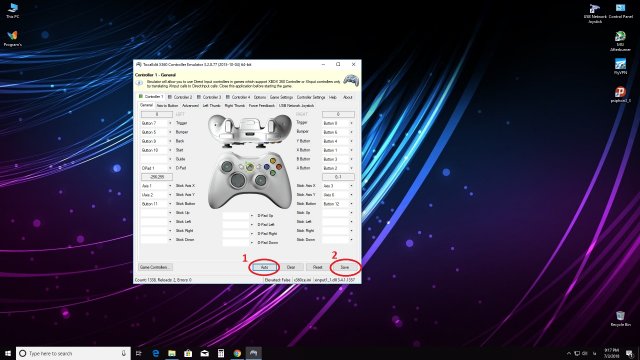Switch to the Controller 2 tab
Screen dimensions: 640x360
180,97
